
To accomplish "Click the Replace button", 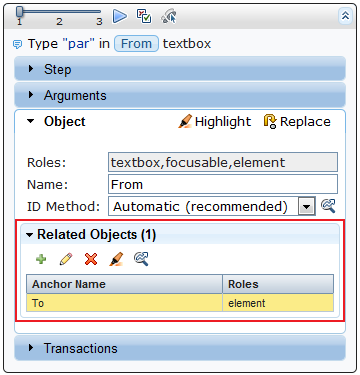I will point(297,121).
